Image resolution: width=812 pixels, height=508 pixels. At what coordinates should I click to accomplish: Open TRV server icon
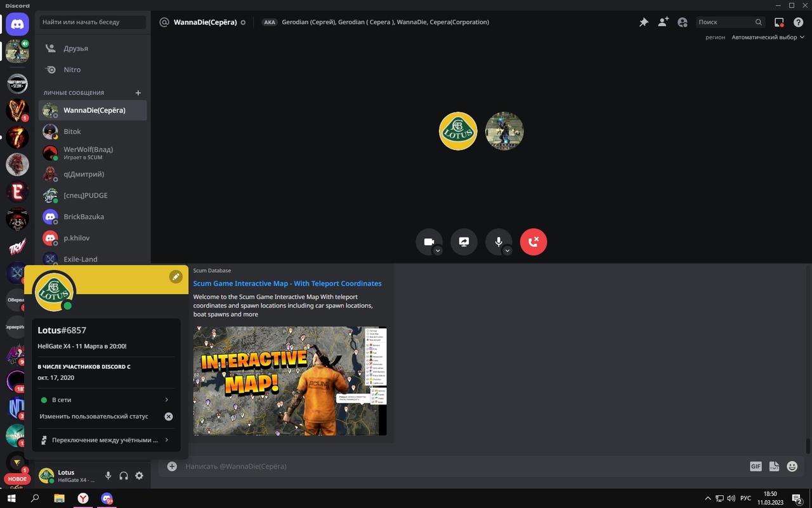[17, 246]
